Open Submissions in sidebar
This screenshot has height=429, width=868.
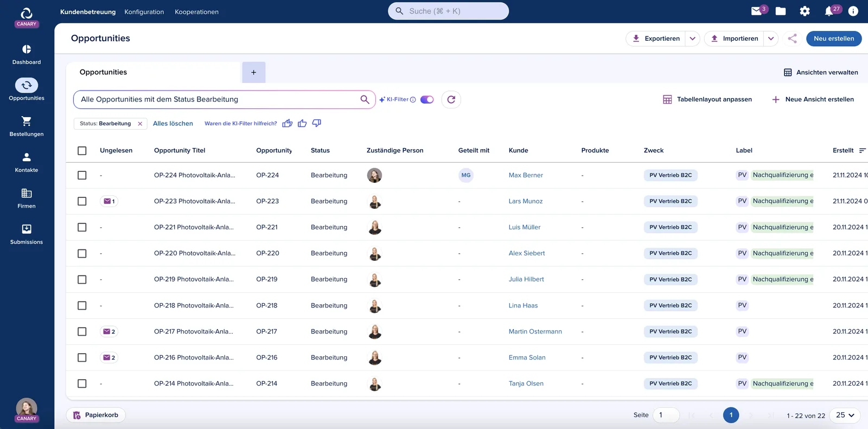point(27,229)
